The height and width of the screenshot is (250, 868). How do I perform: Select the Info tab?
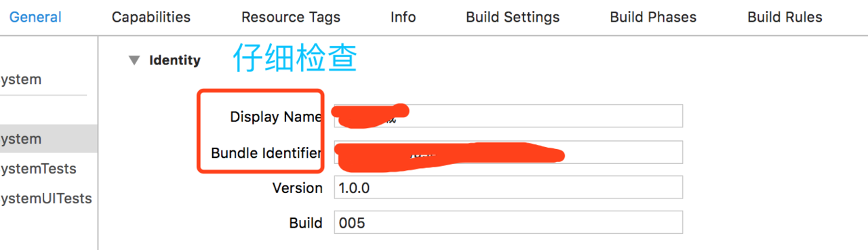pos(403,17)
